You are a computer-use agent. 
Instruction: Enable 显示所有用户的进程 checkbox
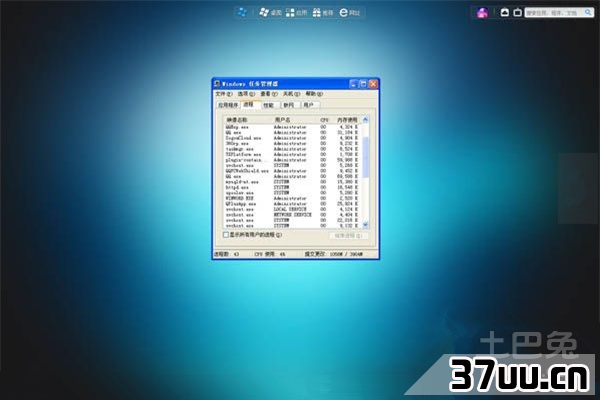(x=226, y=235)
